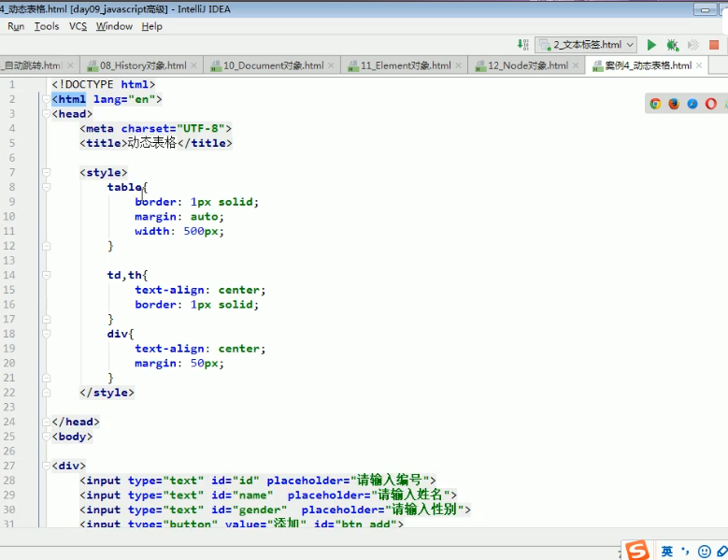Toggle the 英 language mode indicator

point(666,552)
